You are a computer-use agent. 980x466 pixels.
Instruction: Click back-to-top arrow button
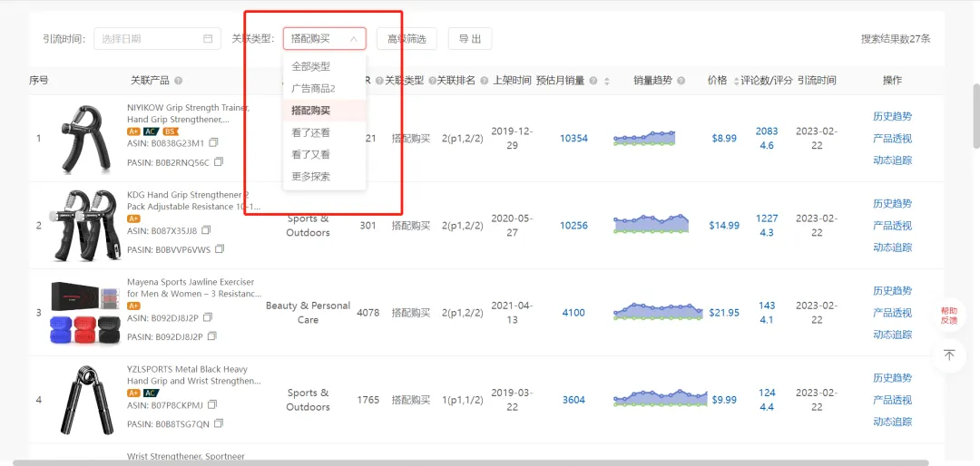pyautogui.click(x=949, y=354)
